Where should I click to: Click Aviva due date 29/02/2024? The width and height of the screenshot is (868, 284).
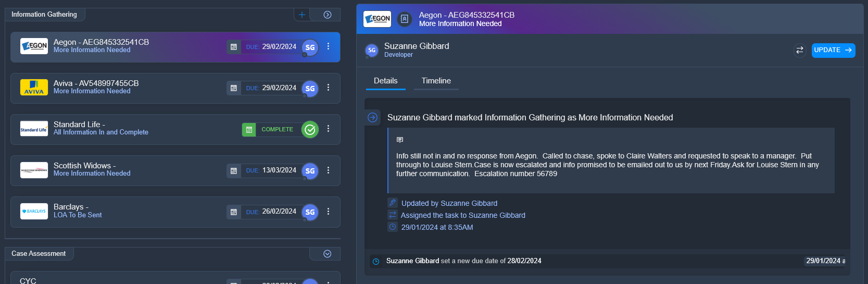279,88
